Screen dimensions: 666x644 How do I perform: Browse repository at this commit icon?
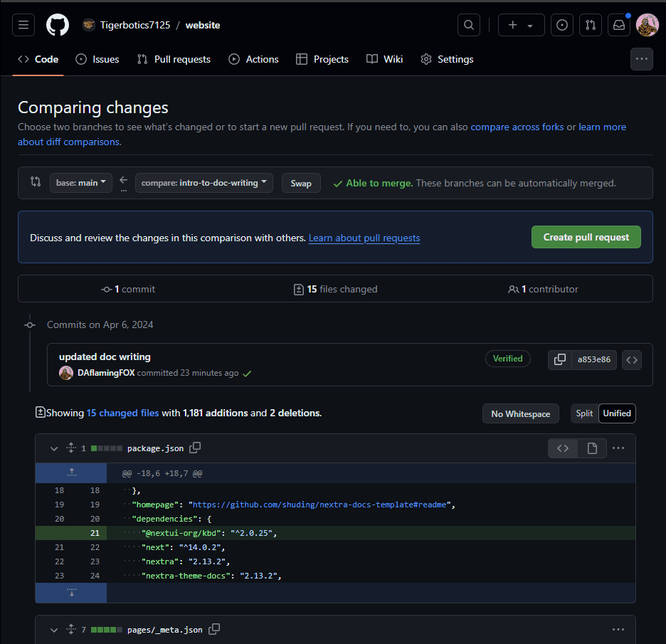coord(631,359)
